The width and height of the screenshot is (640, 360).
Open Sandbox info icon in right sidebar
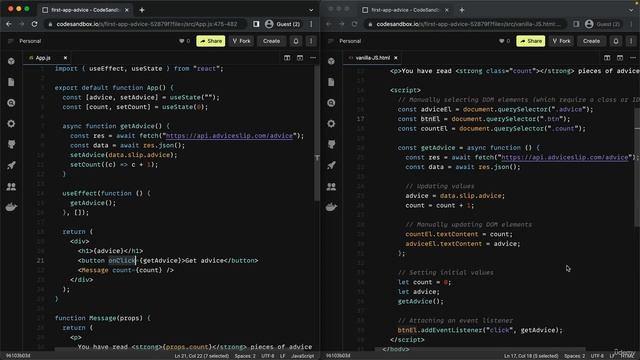click(331, 61)
